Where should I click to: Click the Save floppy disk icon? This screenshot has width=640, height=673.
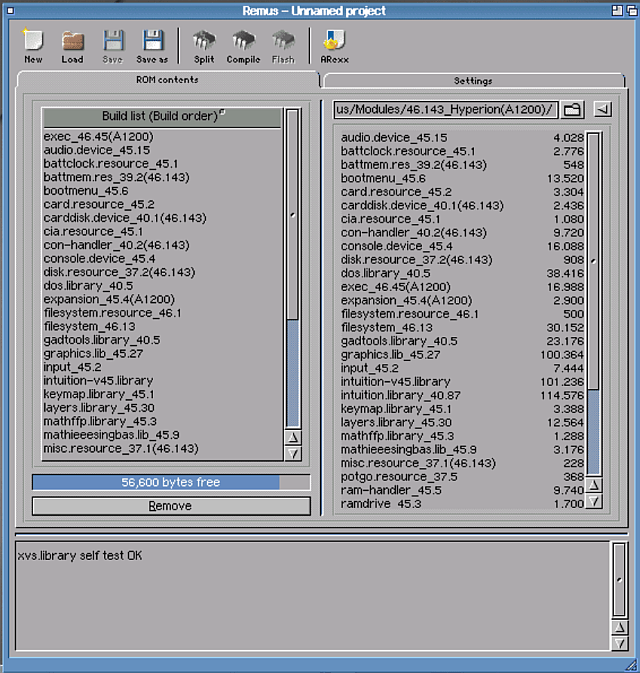[113, 42]
